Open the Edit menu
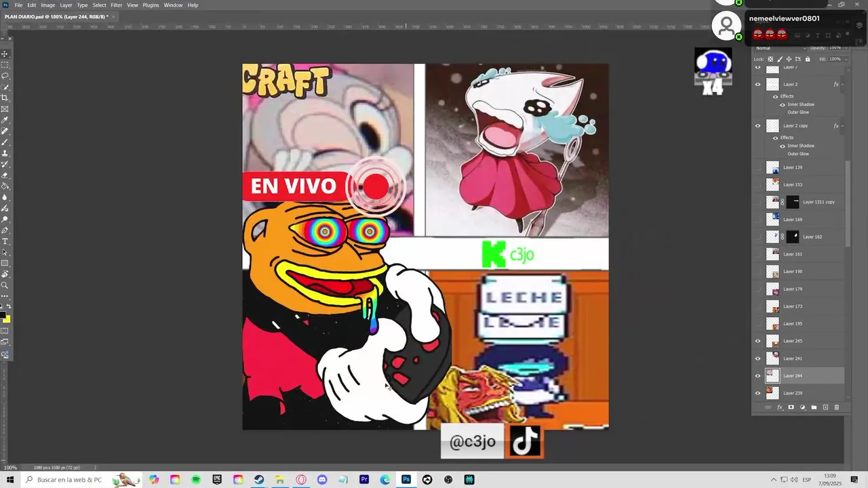Image resolution: width=868 pixels, height=488 pixels. tap(32, 5)
